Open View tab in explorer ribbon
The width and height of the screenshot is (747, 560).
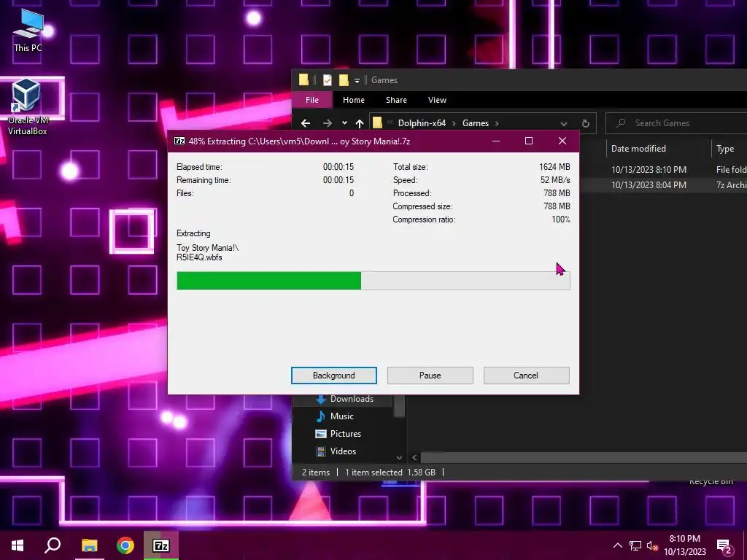coord(437,100)
